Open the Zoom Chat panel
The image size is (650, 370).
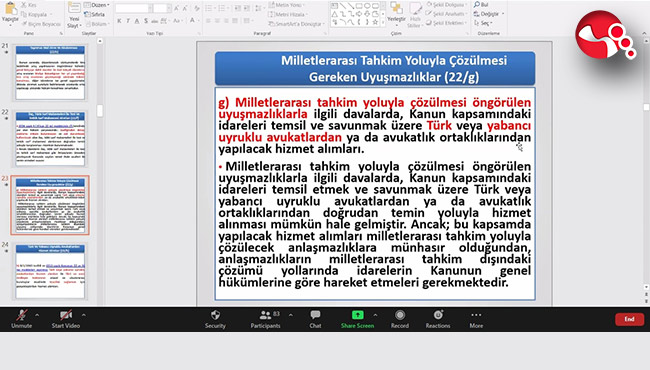(315, 319)
